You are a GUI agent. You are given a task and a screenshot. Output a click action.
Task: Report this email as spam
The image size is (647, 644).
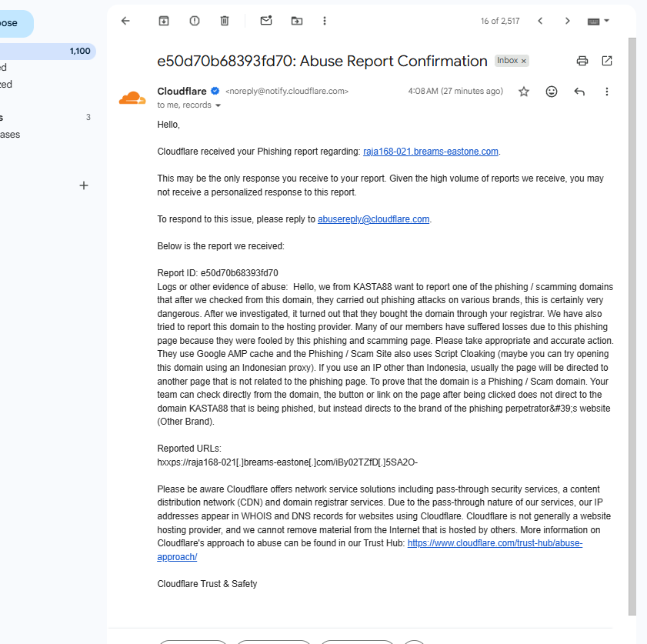[195, 21]
